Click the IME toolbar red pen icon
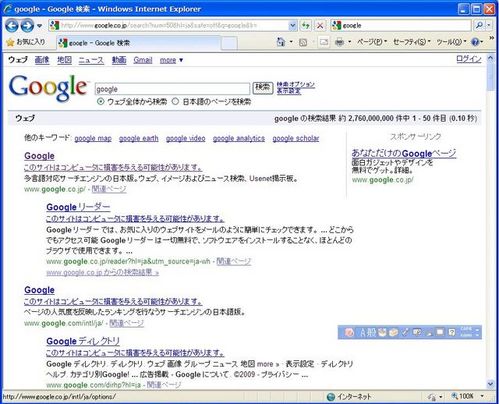 (349, 332)
